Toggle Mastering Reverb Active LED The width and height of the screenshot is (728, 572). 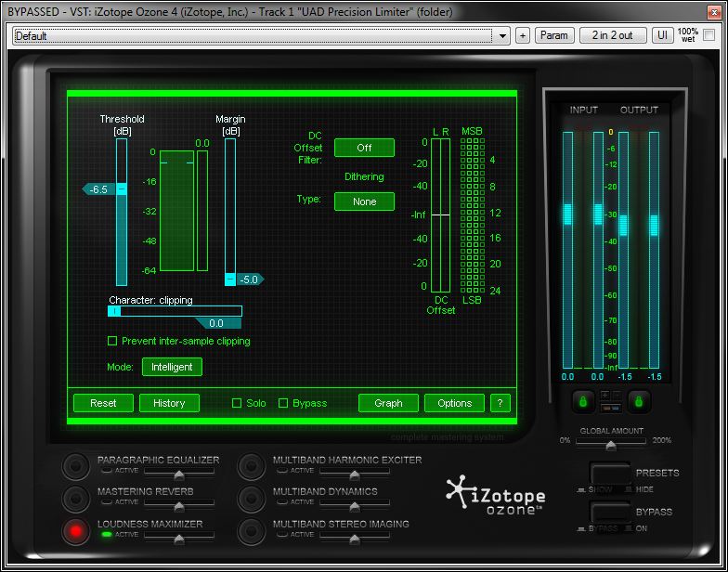tap(108, 501)
